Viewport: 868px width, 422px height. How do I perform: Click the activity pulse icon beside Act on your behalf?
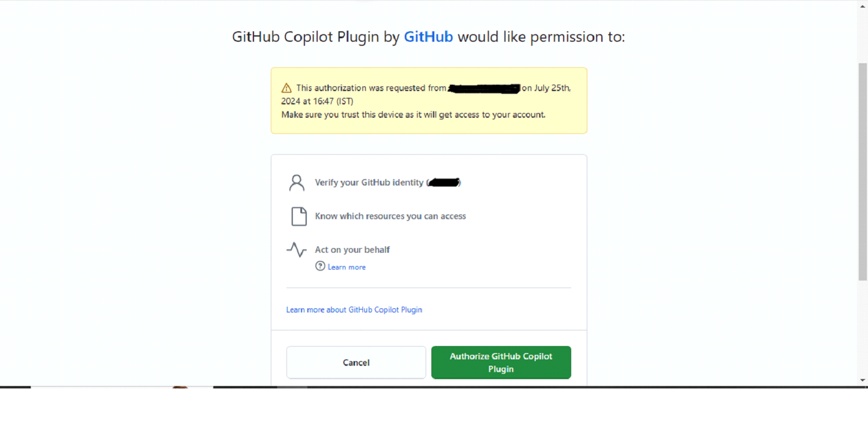coord(297,250)
